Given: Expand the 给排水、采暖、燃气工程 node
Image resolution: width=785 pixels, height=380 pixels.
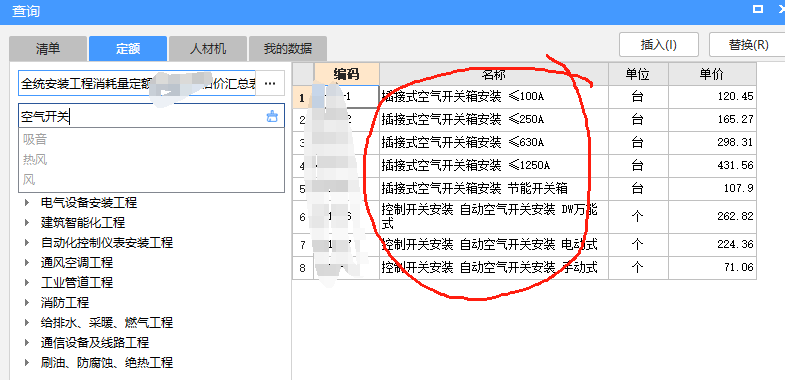Looking at the screenshot, I should pyautogui.click(x=27, y=322).
